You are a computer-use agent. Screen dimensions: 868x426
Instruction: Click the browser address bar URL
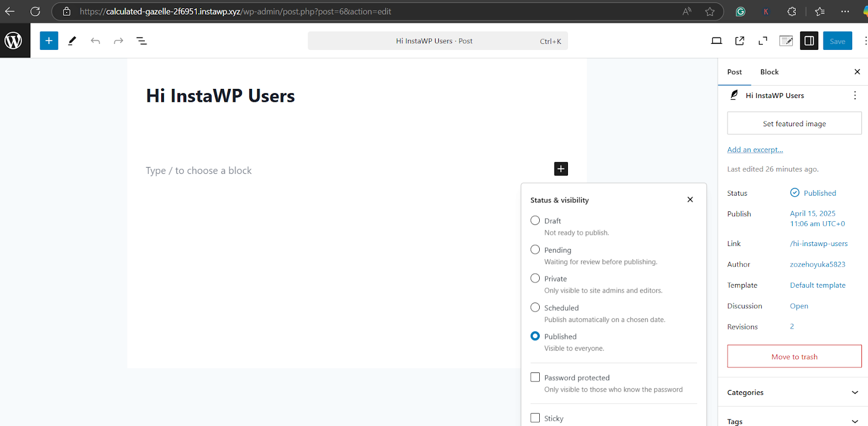tap(235, 11)
